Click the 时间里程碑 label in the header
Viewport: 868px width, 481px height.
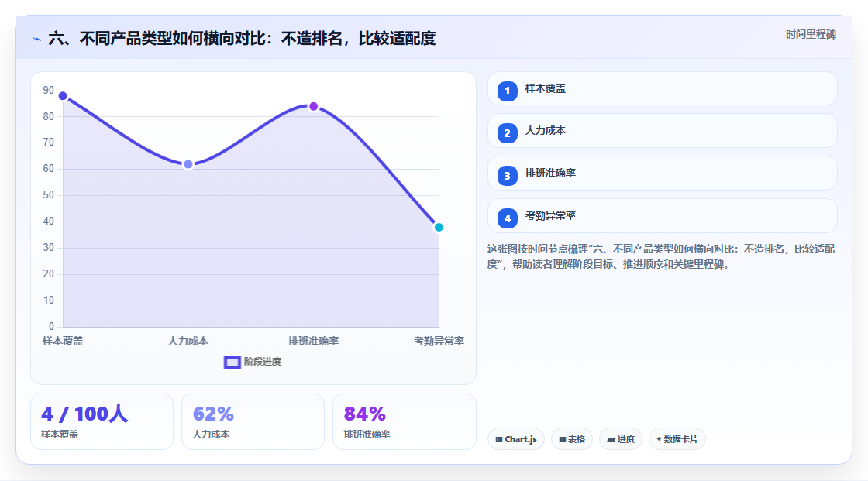(811, 34)
